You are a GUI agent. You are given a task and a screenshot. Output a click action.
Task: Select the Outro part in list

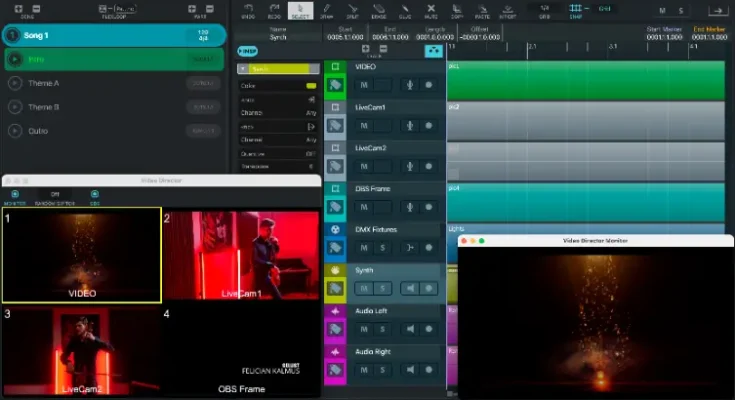coord(38,131)
